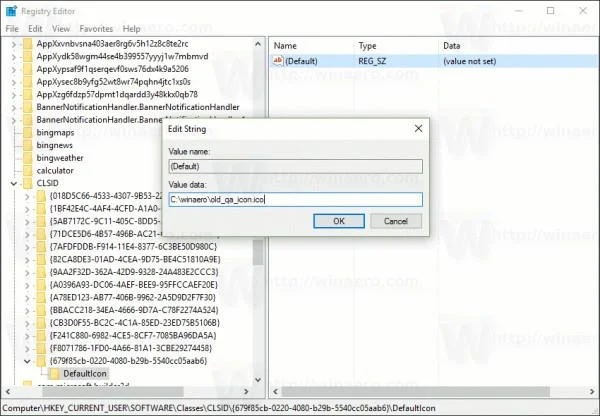Click the bingnews folder icon
Screen dimensions: 600x416
(28, 145)
